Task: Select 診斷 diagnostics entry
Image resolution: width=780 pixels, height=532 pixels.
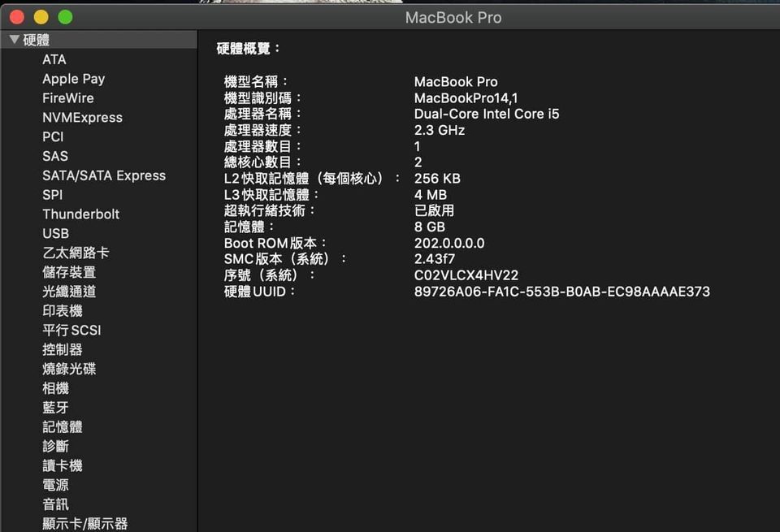Action: pos(56,447)
